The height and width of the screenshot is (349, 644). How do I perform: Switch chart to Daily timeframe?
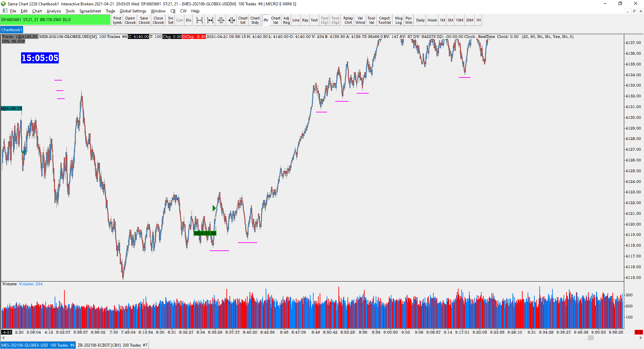(x=420, y=20)
